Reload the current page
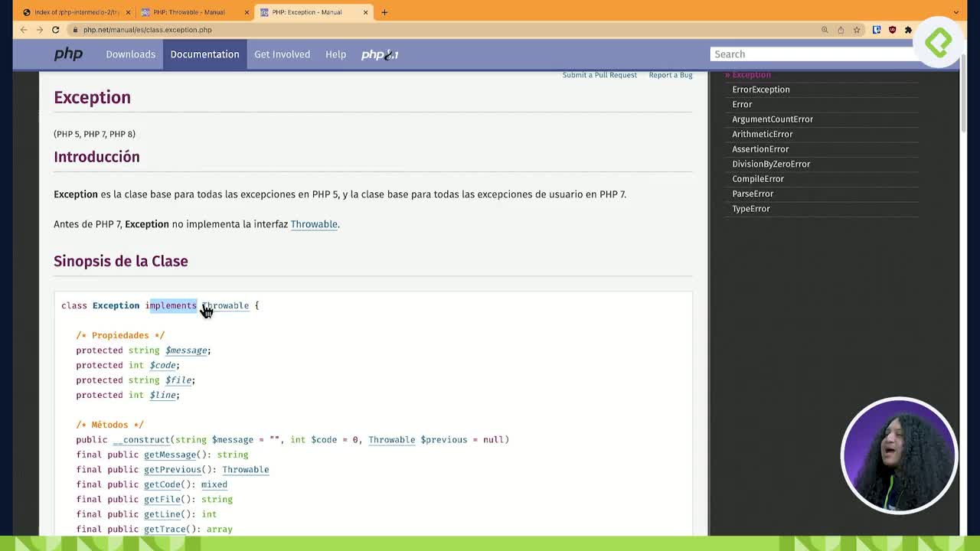The width and height of the screenshot is (980, 551). pos(56,30)
